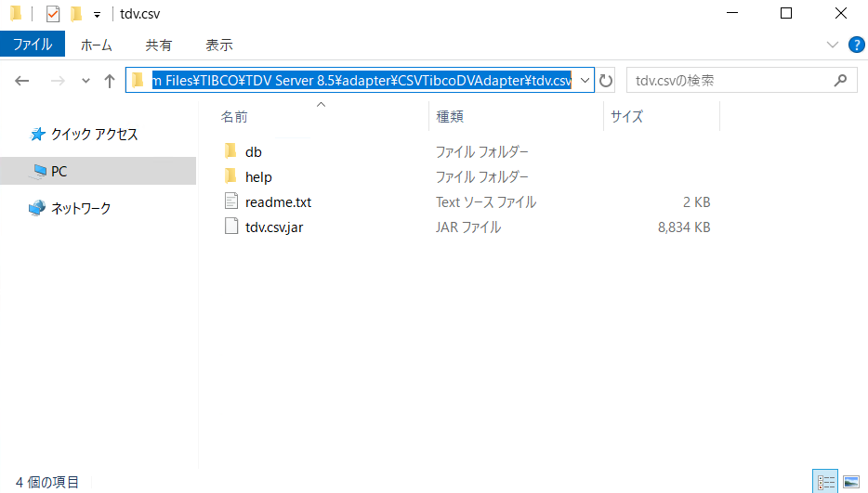Click the Text ソース ファイル type cell
Screen dimensions: 868x493
click(x=485, y=202)
